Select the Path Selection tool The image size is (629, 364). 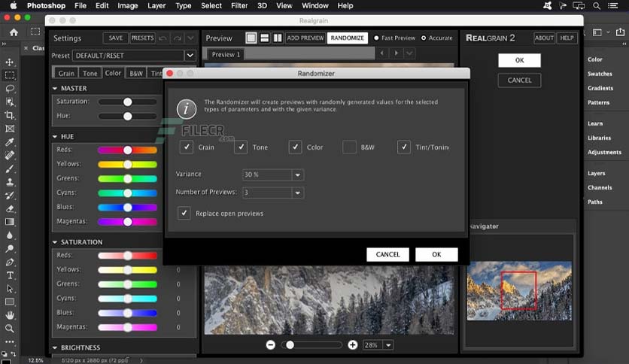(x=10, y=289)
